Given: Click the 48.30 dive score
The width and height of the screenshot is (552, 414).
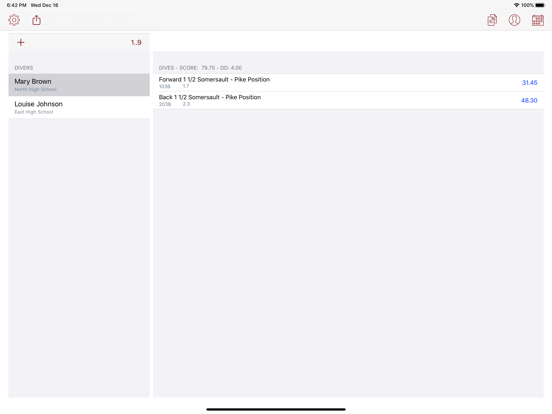Looking at the screenshot, I should (x=529, y=100).
